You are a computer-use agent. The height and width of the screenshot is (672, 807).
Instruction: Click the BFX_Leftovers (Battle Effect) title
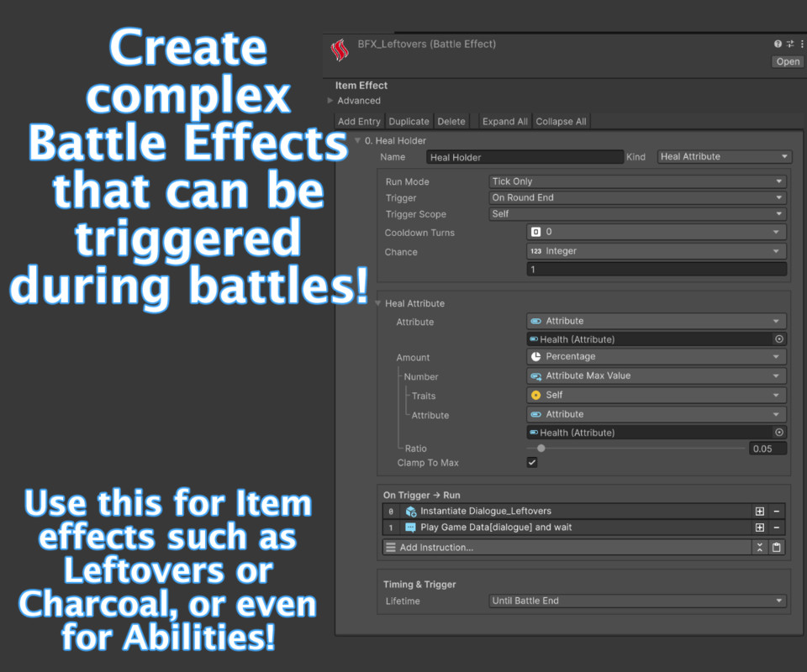427,45
